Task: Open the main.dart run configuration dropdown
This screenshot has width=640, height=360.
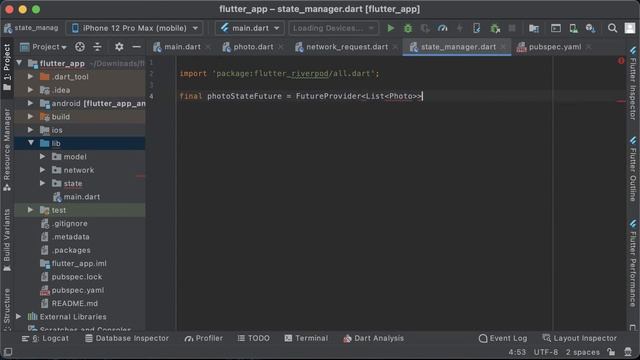Action: click(250, 28)
